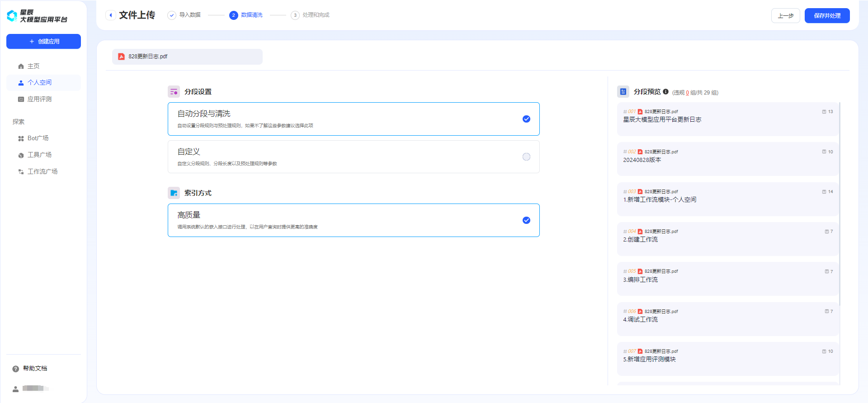
Task: Click the 828更新日志.pdf file chip
Action: [187, 57]
